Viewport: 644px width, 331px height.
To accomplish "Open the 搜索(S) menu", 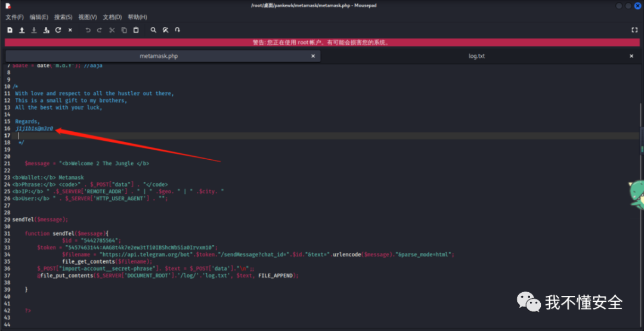I will (63, 17).
